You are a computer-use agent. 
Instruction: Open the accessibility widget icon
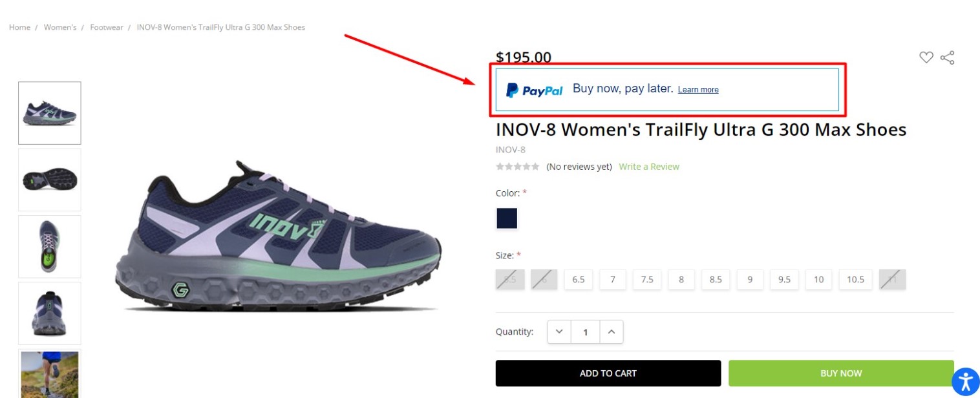pyautogui.click(x=965, y=381)
